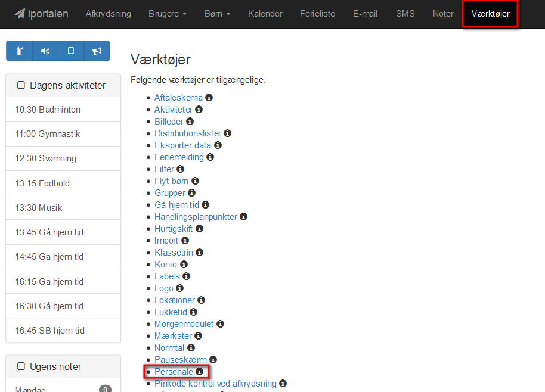This screenshot has width=545, height=392.
Task: Show info for Labels
Action: tap(186, 276)
